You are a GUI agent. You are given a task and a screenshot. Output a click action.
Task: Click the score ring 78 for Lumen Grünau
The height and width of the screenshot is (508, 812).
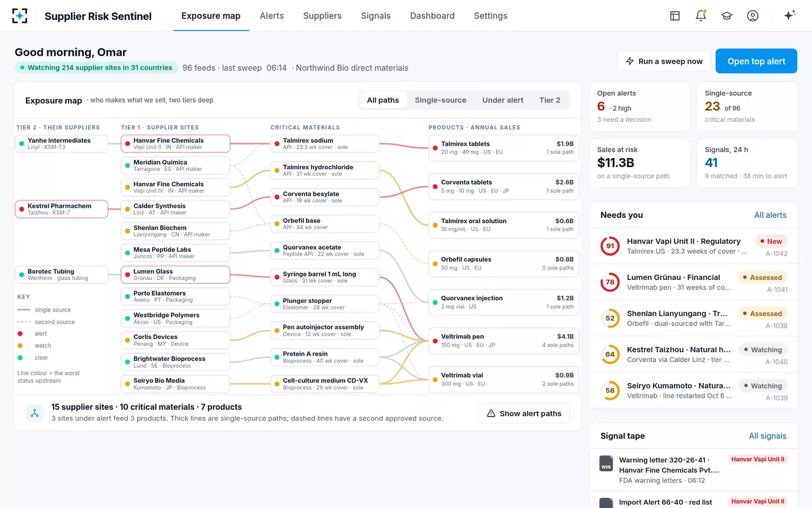(x=610, y=282)
